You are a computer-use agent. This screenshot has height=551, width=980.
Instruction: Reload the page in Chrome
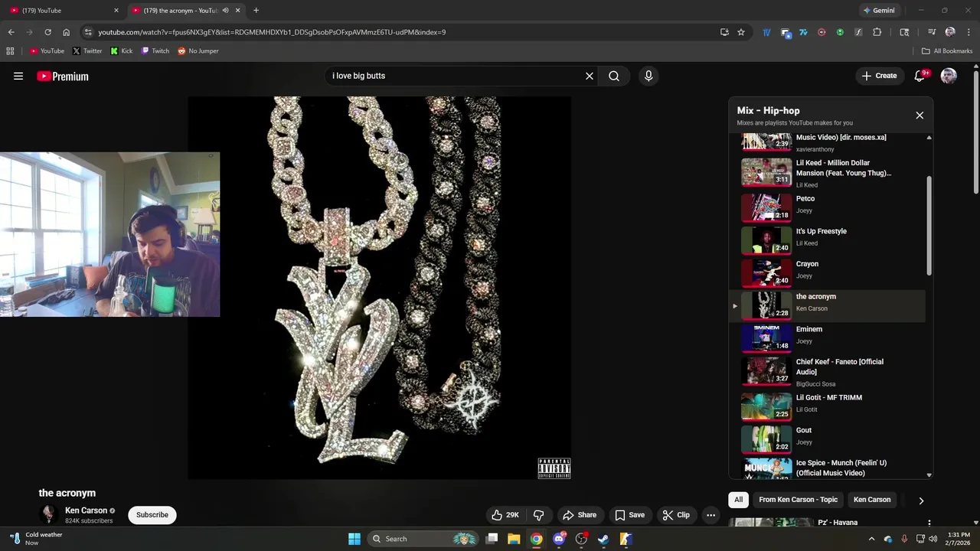[x=47, y=32]
